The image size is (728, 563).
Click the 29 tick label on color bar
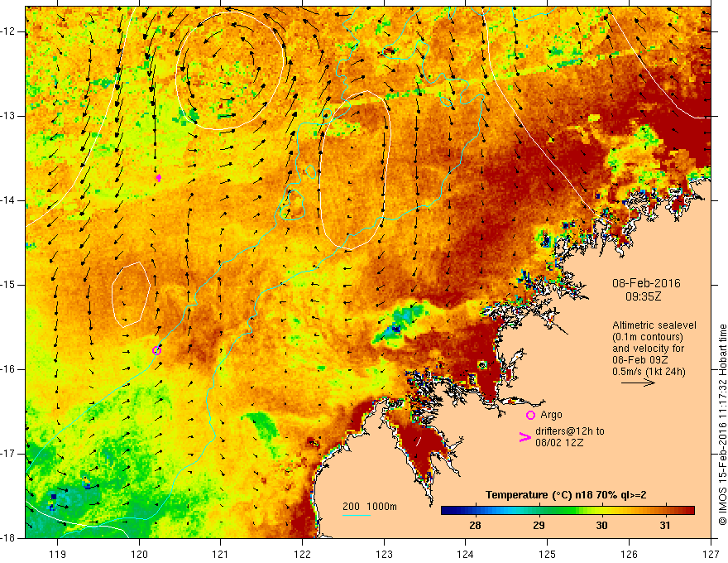click(x=539, y=526)
